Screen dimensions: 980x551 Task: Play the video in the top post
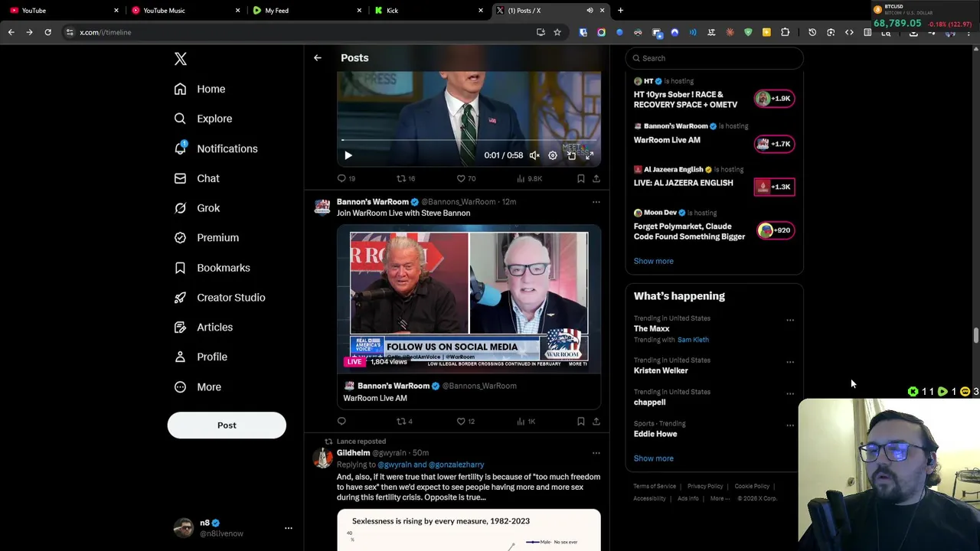(x=348, y=155)
